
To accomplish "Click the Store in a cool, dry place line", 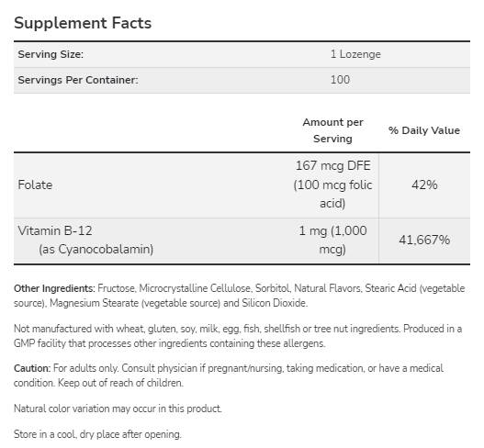I will (97, 434).
